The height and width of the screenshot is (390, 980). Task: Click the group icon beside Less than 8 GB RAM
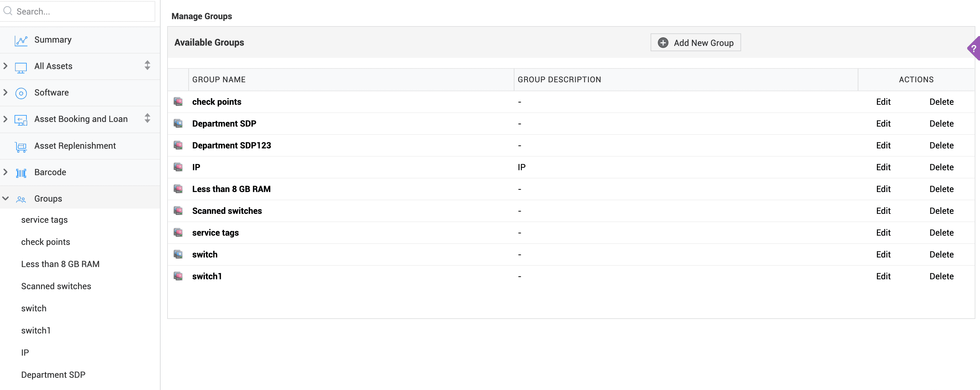(x=178, y=189)
